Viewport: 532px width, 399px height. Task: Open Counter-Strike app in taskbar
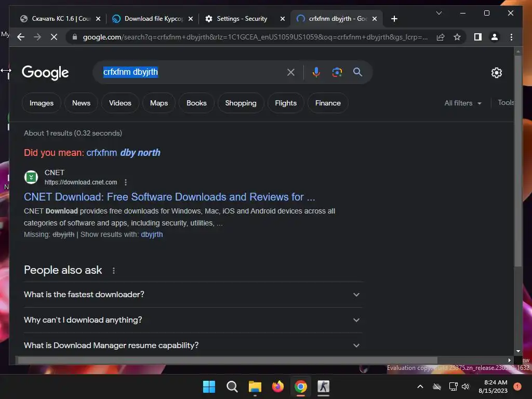coord(323,387)
